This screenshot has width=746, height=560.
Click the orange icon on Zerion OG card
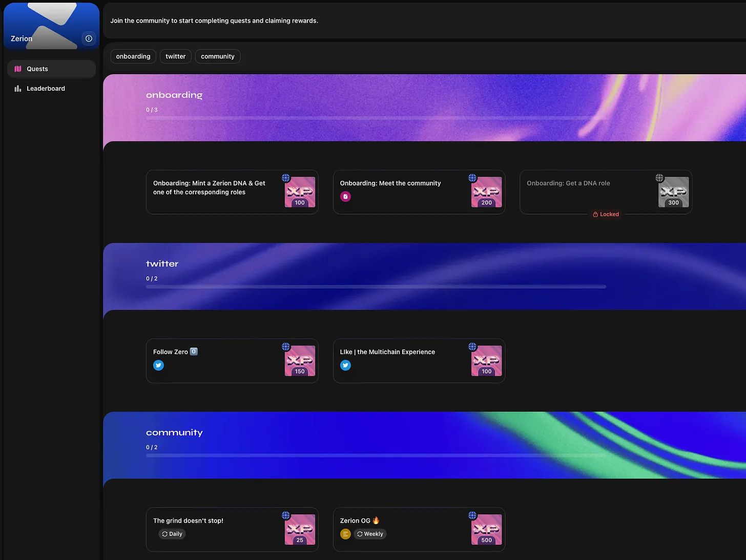[x=345, y=534]
